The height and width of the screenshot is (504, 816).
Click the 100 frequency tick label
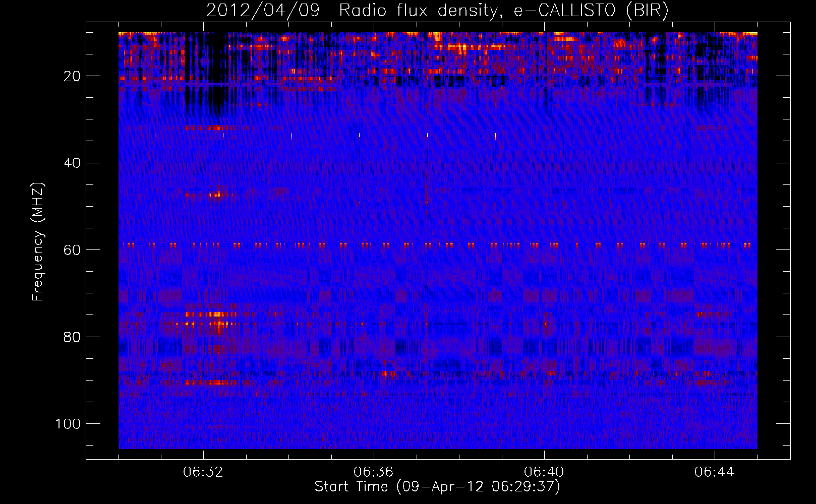(68, 424)
